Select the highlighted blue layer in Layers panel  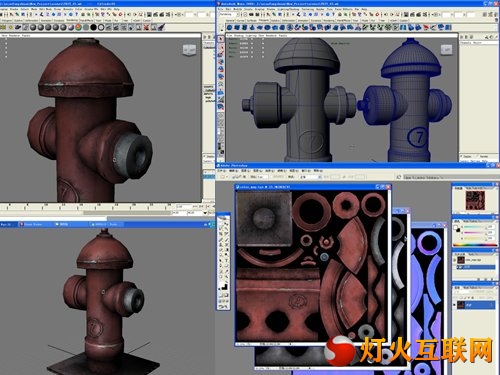tap(476, 305)
